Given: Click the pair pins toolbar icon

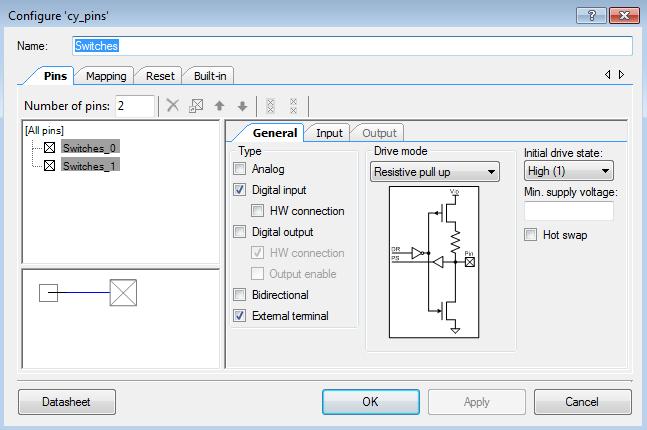Looking at the screenshot, I should click(x=196, y=106).
